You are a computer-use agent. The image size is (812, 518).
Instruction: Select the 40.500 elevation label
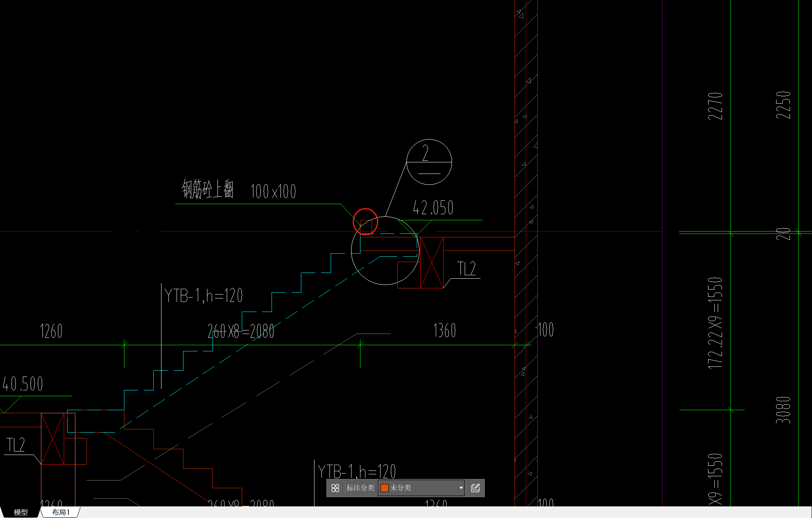[x=23, y=384]
